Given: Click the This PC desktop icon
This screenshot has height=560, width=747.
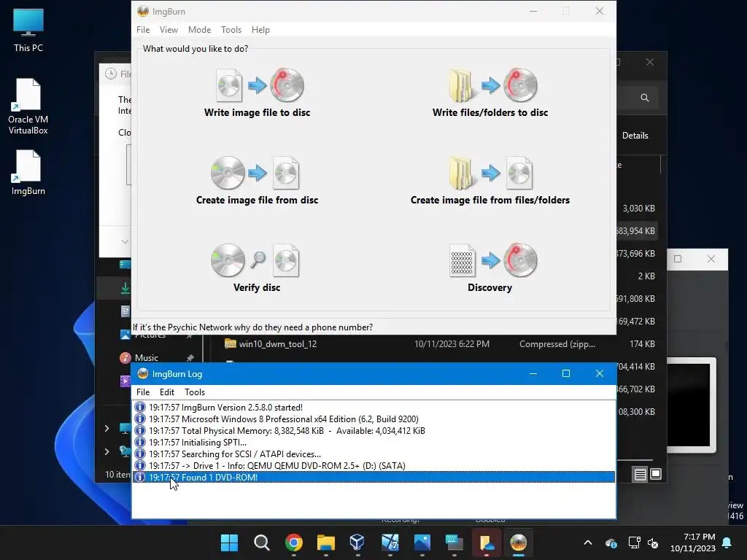Looking at the screenshot, I should coord(28,31).
